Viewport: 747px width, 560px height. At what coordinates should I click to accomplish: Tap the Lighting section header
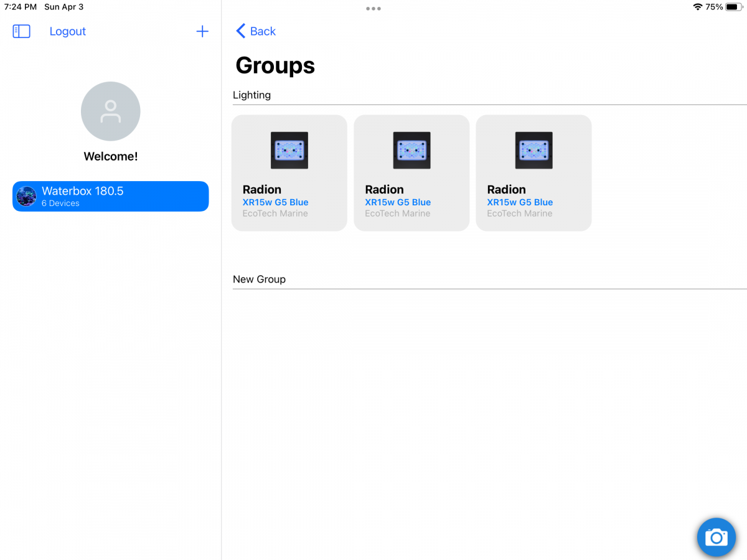[251, 95]
